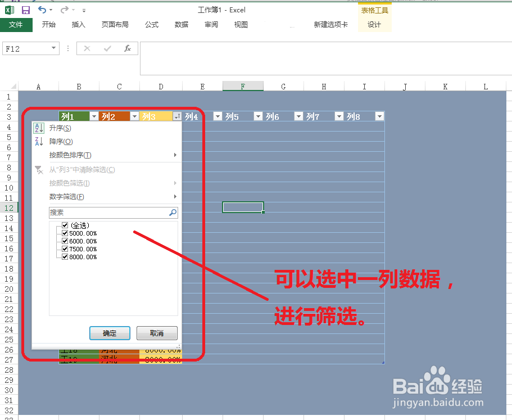Toggle the 8000.00% filter checkbox
This screenshot has width=512, height=420.
click(x=65, y=256)
